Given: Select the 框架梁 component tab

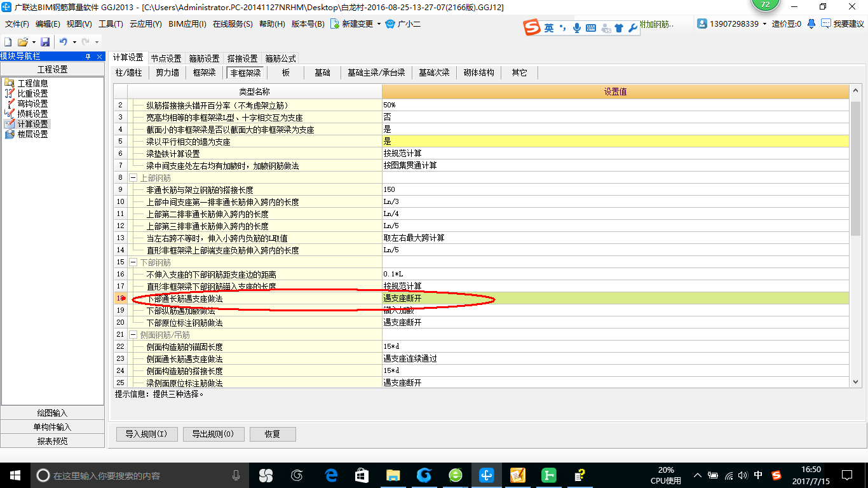Looking at the screenshot, I should 205,73.
